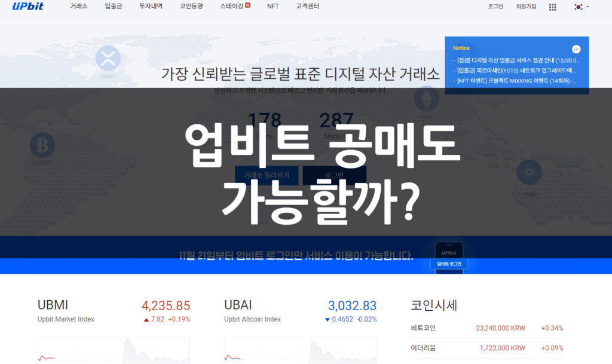This screenshot has height=364, width=612.
Task: Click the UBAI index title
Action: pos(238,305)
